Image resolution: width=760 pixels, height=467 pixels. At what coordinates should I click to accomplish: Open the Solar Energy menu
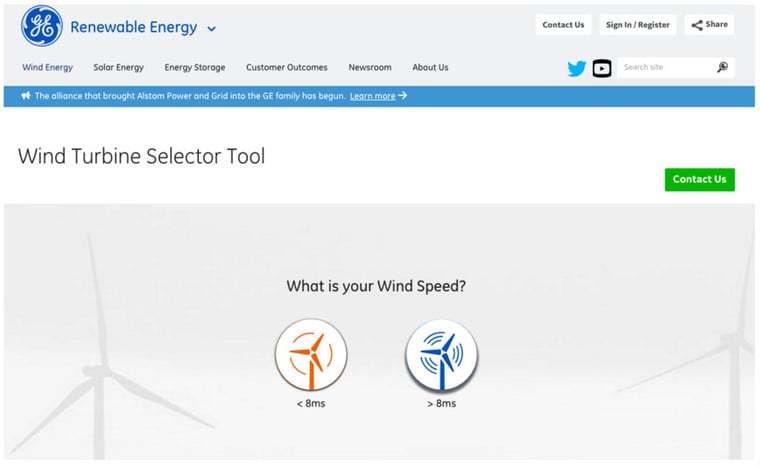[x=118, y=68]
